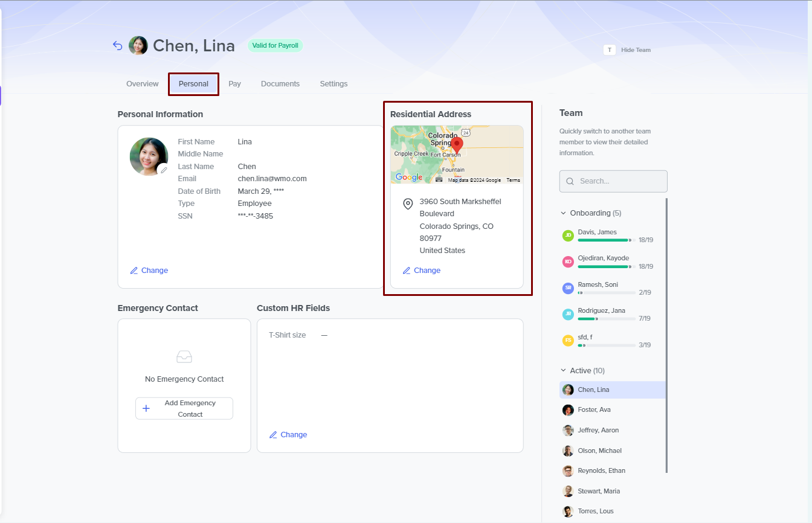Click Change under Personal Information
Viewport: 812px width, 523px height.
149,271
